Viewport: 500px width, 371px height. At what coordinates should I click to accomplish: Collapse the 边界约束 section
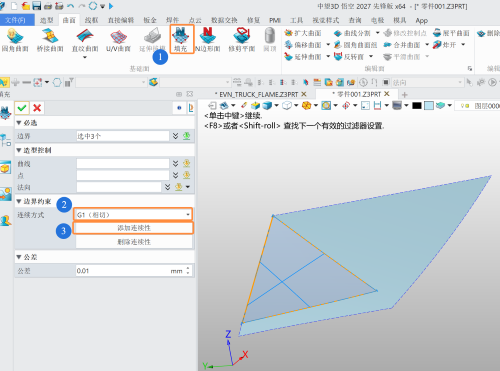coord(19,201)
